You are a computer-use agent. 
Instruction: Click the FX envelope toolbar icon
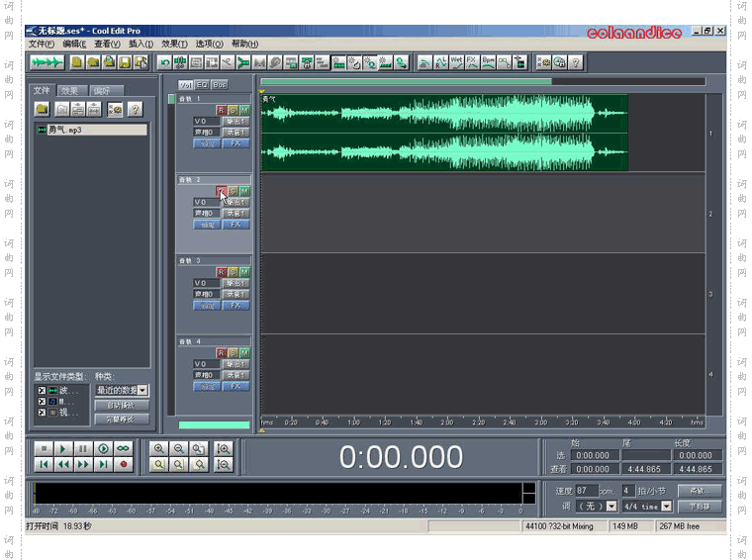coord(472,62)
